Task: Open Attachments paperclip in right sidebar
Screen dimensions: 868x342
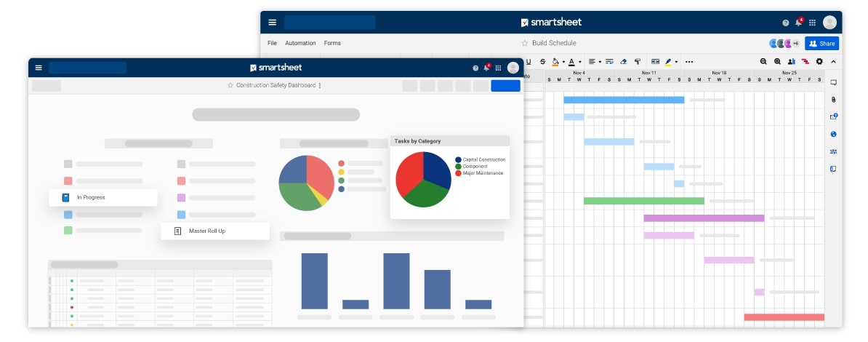Action: [833, 100]
